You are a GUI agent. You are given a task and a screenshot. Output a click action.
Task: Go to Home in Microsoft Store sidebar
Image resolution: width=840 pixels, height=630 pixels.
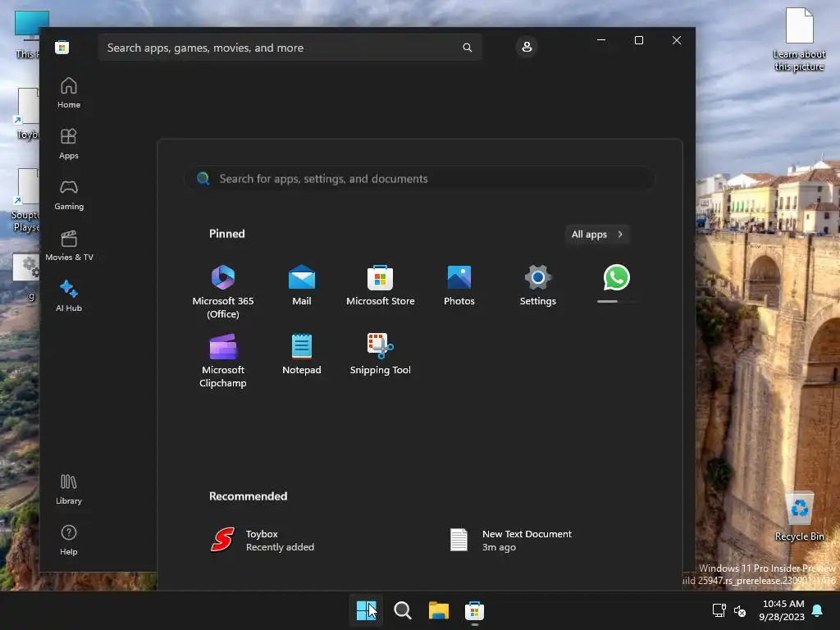(x=69, y=94)
